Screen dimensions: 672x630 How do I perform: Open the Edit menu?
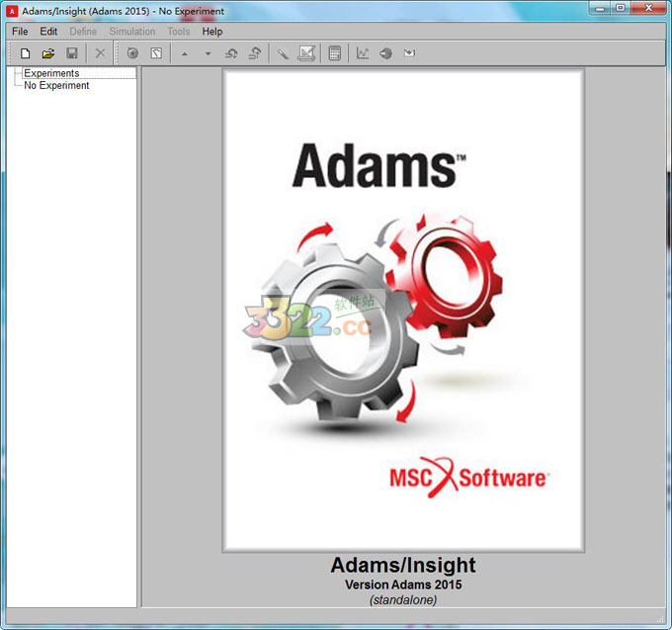pos(48,32)
